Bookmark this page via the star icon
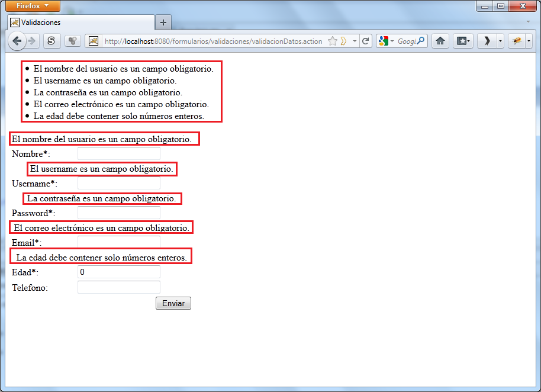The image size is (541, 392). 332,41
